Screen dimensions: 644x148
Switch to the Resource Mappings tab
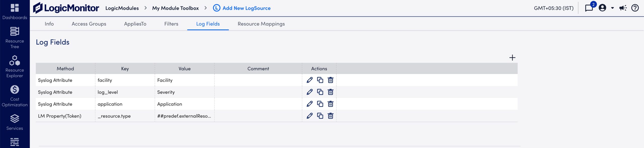[261, 24]
